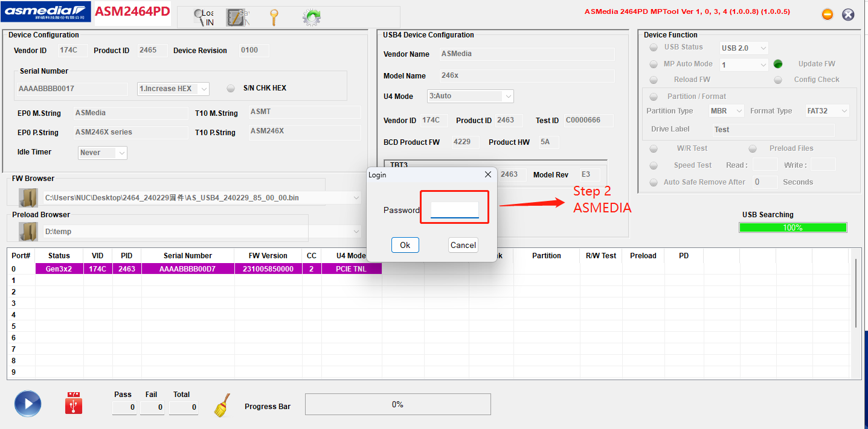Click the broom clear counters icon

coord(222,405)
